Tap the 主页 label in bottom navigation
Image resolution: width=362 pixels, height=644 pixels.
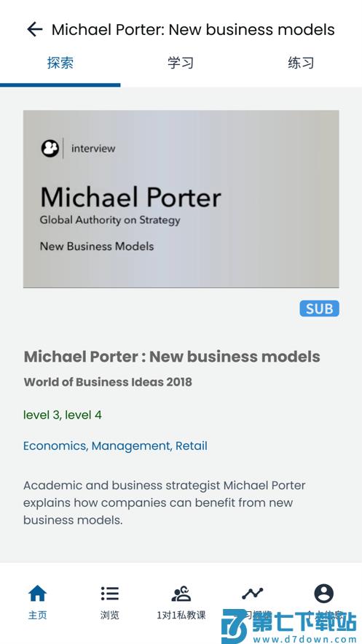pyautogui.click(x=37, y=615)
